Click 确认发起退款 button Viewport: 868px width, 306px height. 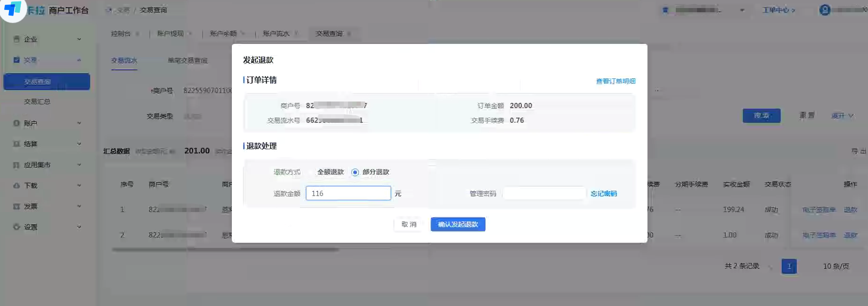[458, 224]
